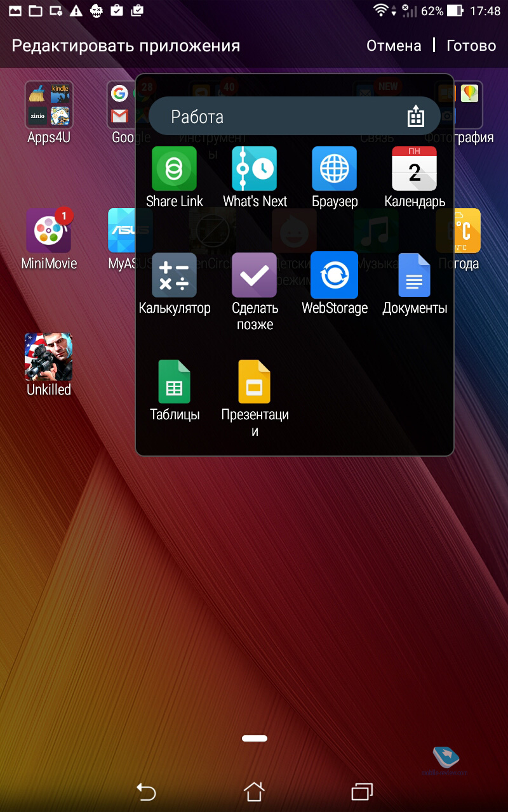Open the Браузер app
This screenshot has height=812, width=508.
pyautogui.click(x=335, y=169)
